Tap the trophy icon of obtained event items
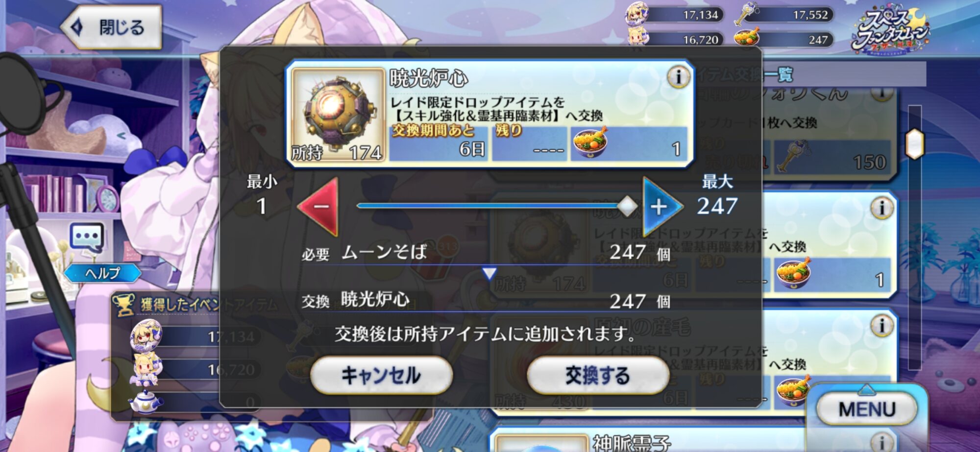 click(x=123, y=304)
